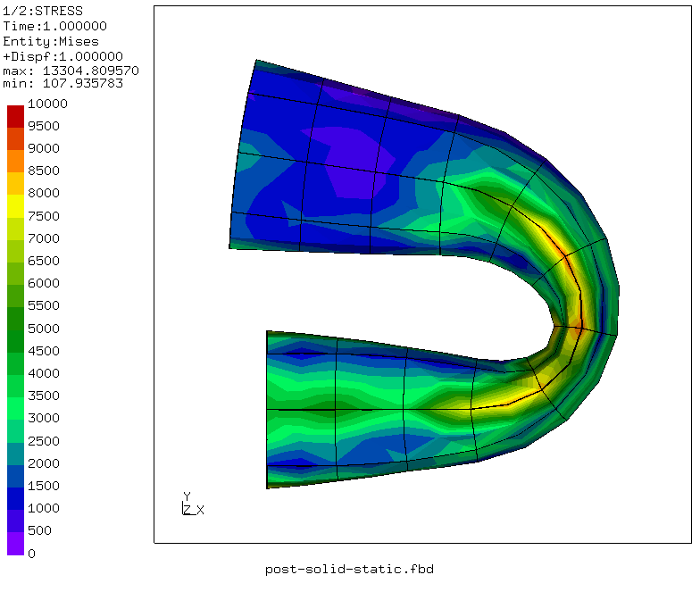This screenshot has width=700, height=600.
Task: Click the file name post-solid-static.fbd
Action: tap(349, 570)
